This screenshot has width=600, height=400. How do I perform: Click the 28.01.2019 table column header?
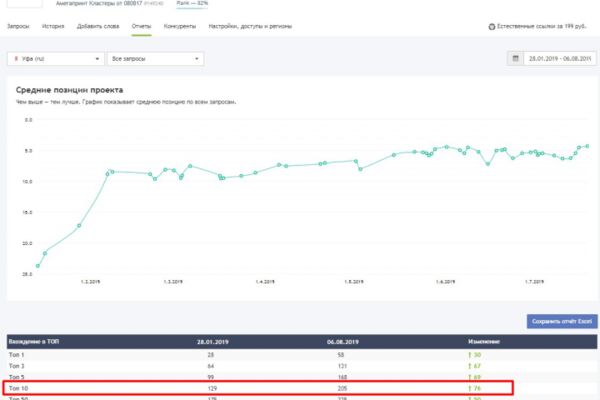point(213,342)
